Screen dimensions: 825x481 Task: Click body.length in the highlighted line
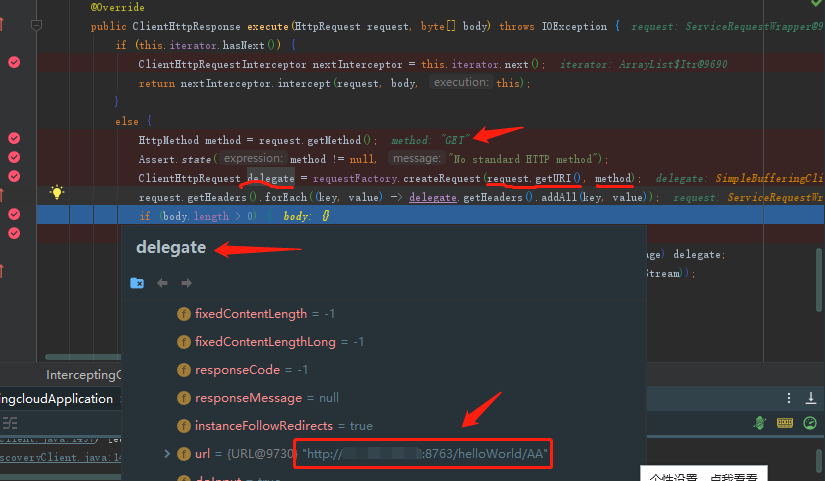pos(196,216)
